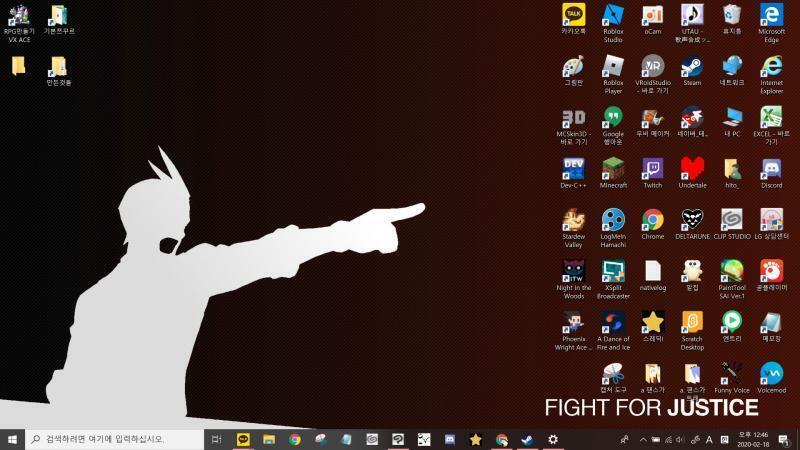
Task: Select the Paint (그림판) desktop shortcut
Action: coord(573,70)
